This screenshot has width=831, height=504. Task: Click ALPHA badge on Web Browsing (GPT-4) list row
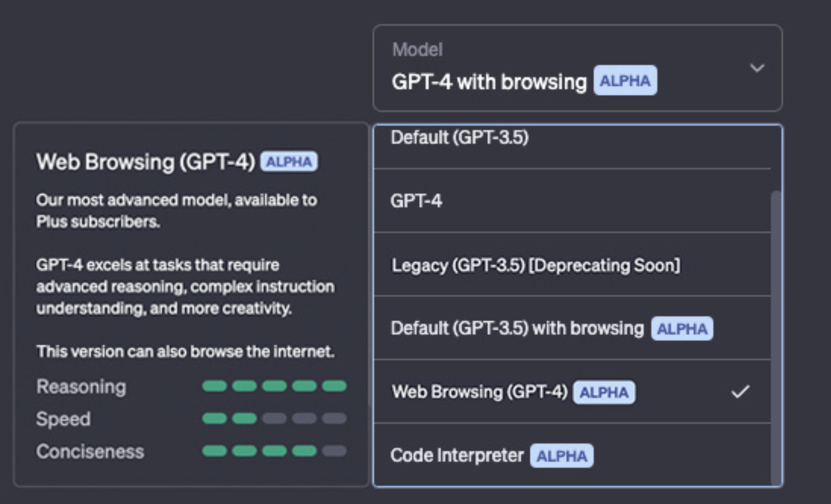[604, 392]
